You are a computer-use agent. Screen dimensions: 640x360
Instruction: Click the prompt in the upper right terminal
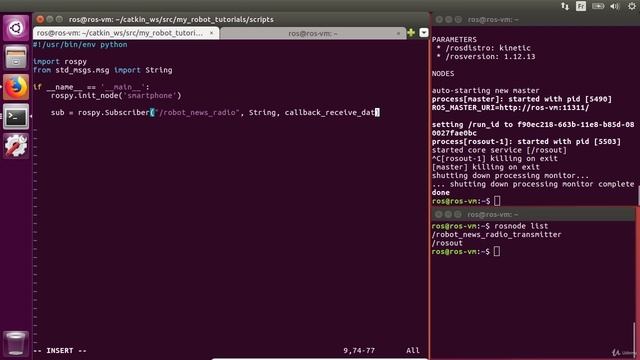(466, 201)
